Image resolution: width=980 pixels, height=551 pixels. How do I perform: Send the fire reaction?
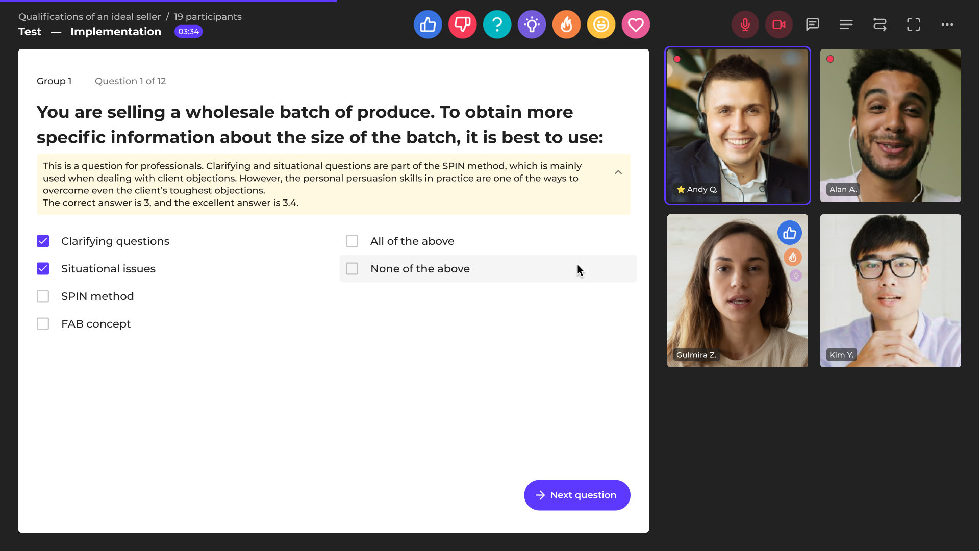point(566,24)
